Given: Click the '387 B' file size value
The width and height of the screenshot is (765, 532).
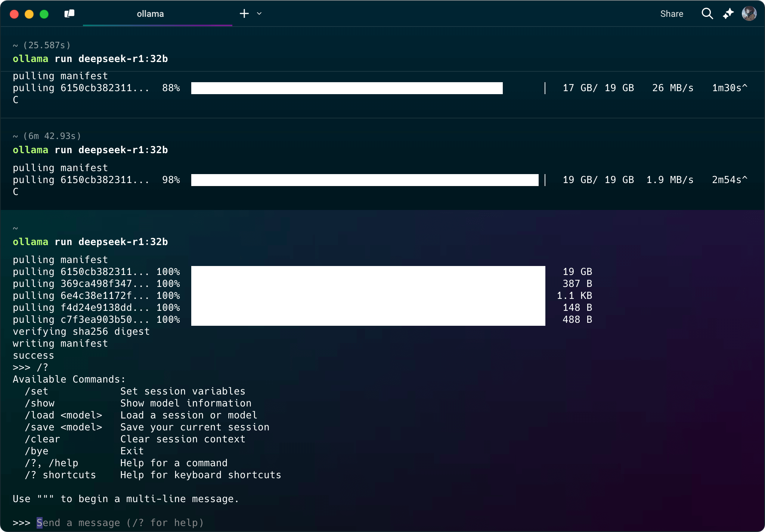Looking at the screenshot, I should (x=577, y=284).
